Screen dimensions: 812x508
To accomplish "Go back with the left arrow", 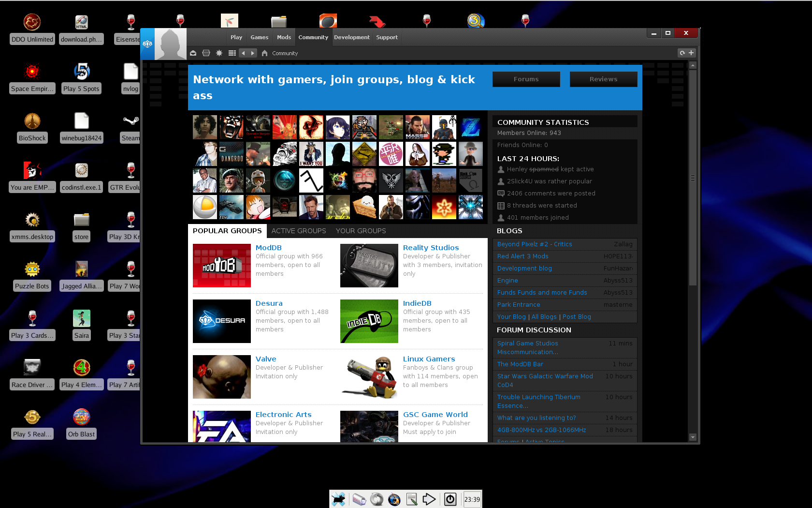I will [x=243, y=53].
